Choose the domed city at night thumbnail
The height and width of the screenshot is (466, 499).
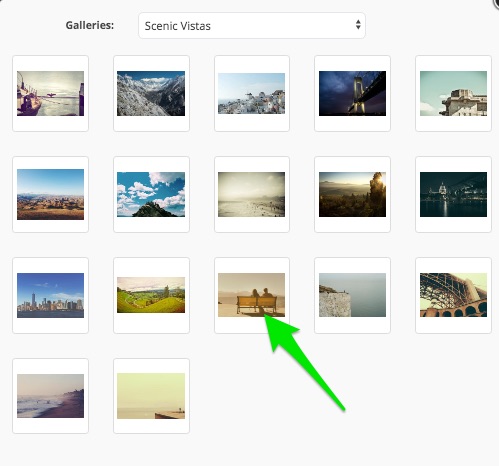point(453,194)
